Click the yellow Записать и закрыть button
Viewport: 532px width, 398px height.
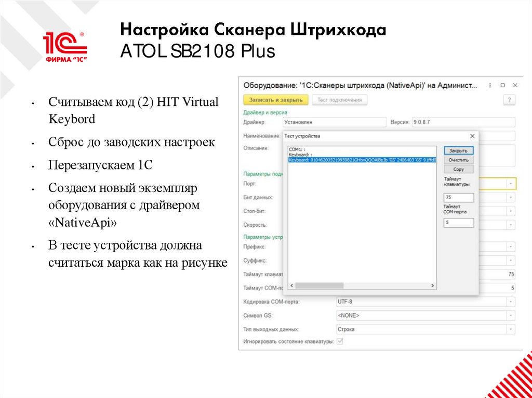click(275, 100)
